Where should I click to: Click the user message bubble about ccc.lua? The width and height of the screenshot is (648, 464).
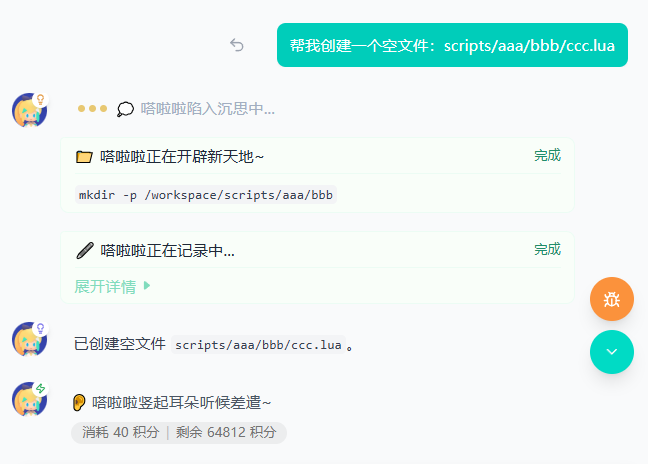pyautogui.click(x=452, y=45)
